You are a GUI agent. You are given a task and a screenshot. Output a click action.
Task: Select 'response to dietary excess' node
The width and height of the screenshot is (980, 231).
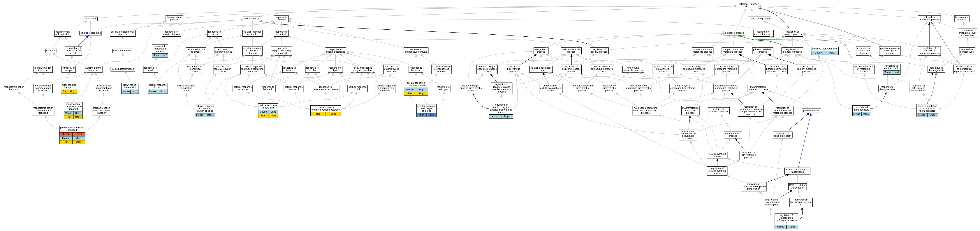887,88
